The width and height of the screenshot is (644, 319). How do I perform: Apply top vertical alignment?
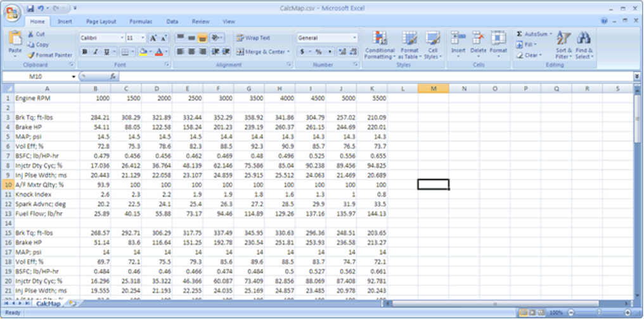(x=180, y=38)
